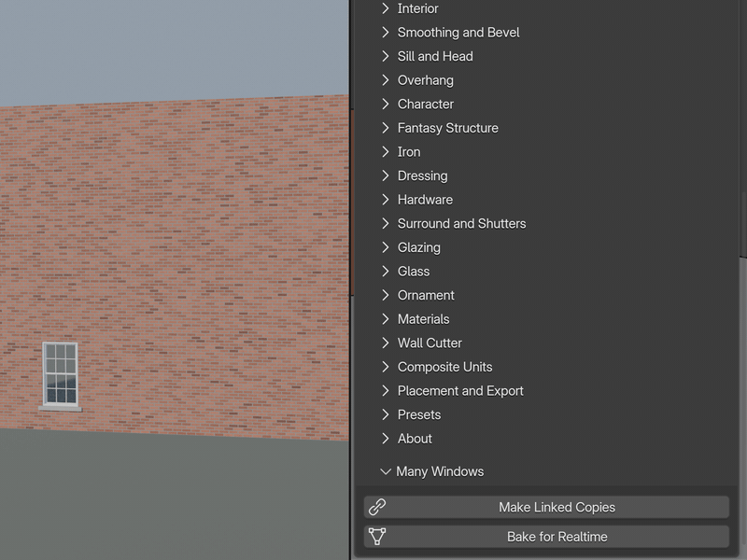
Task: Expand the Presets section
Action: 411,414
